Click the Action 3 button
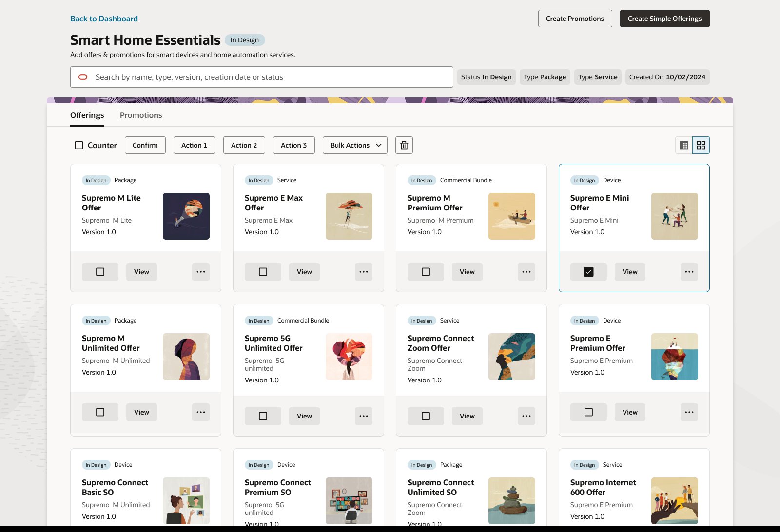780x532 pixels. click(x=294, y=145)
